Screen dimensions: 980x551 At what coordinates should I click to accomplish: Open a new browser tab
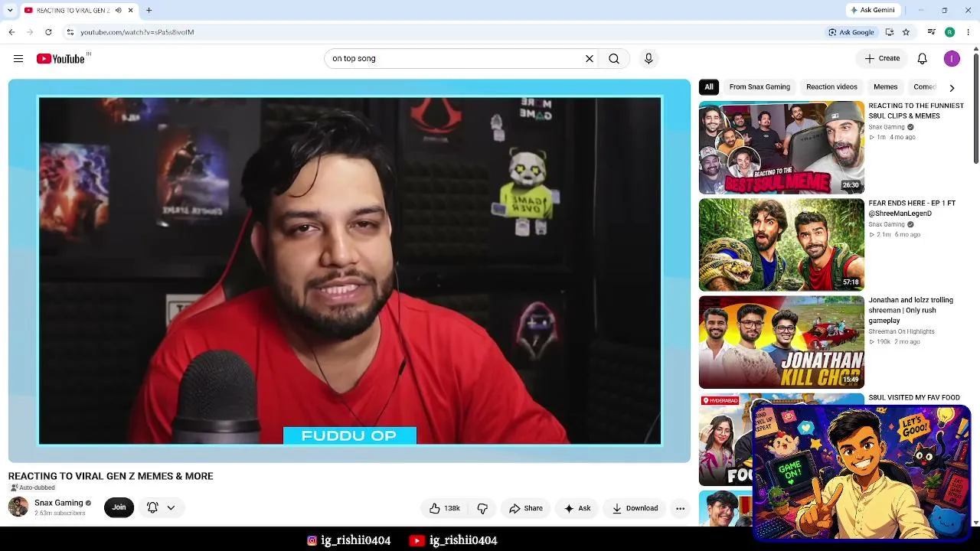(149, 11)
